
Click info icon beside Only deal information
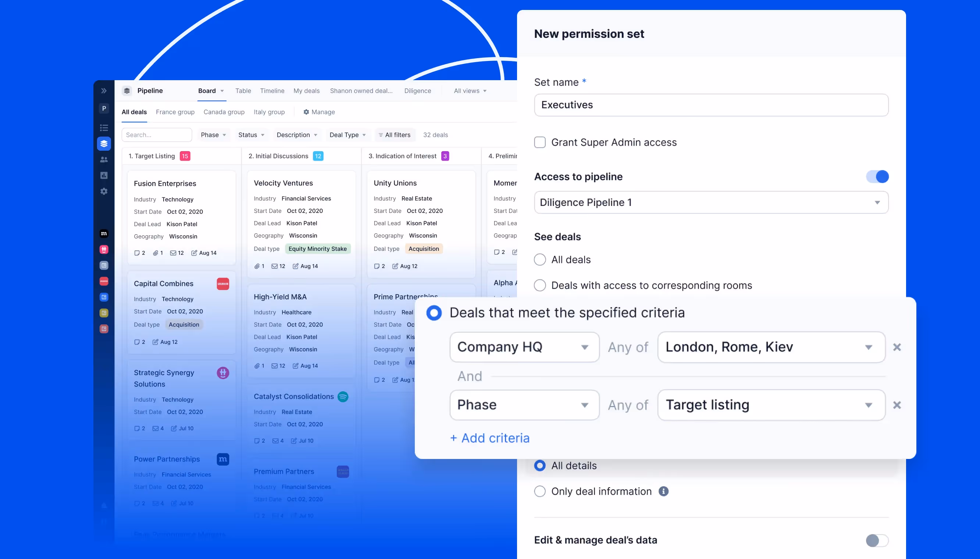click(x=663, y=491)
